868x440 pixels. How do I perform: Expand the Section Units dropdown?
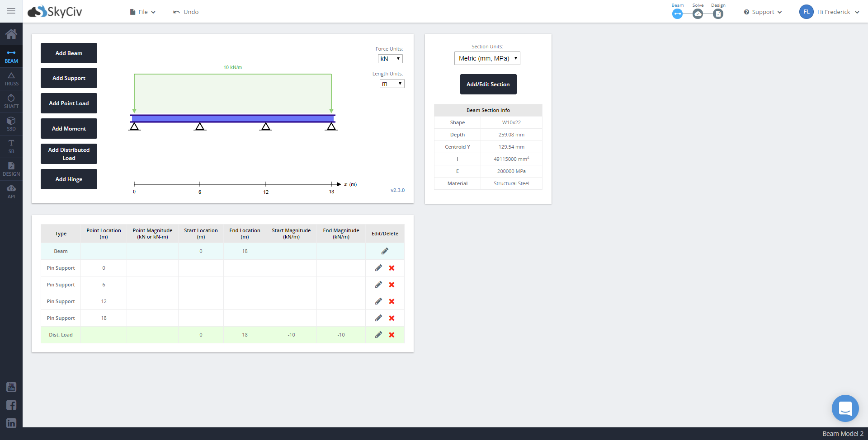(487, 58)
